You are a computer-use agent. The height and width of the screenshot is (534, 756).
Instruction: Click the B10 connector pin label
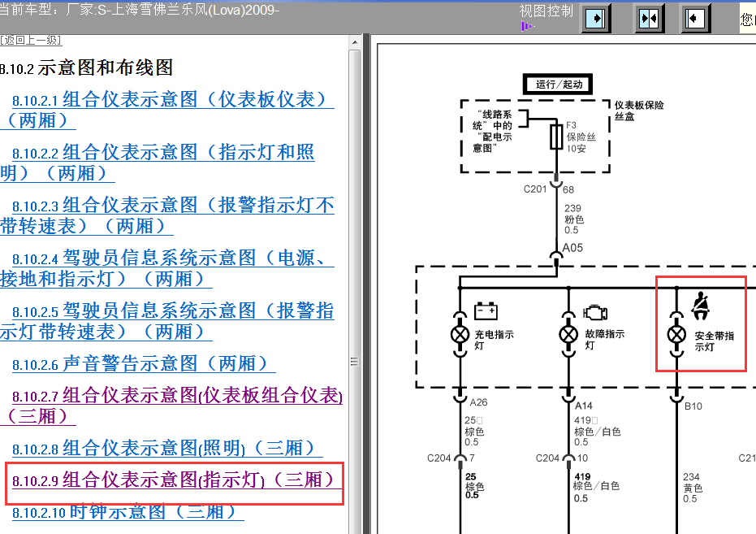(693, 406)
